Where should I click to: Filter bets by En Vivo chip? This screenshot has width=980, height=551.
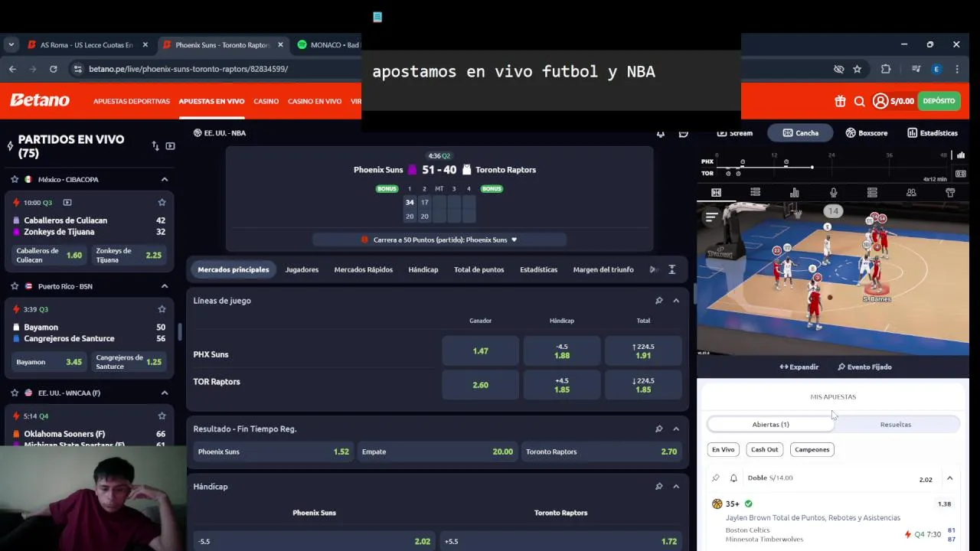[723, 450]
